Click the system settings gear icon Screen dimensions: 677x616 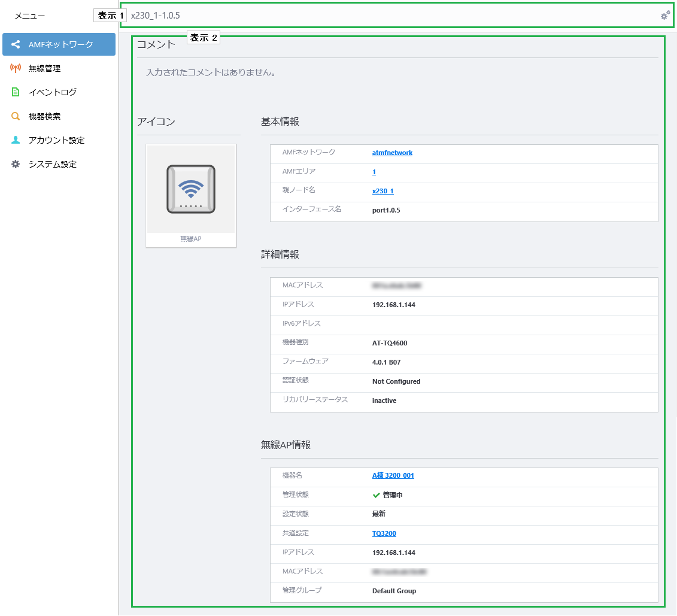(x=16, y=164)
